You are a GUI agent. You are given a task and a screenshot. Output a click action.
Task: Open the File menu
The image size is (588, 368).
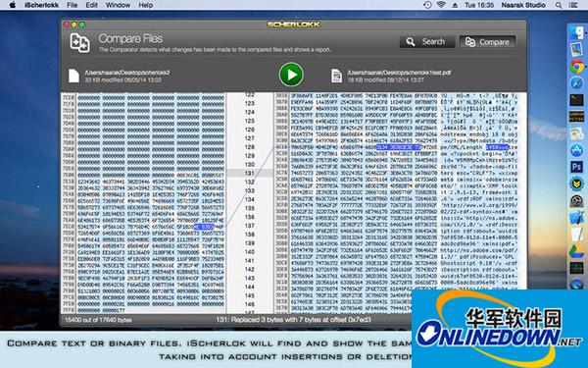[72, 5]
